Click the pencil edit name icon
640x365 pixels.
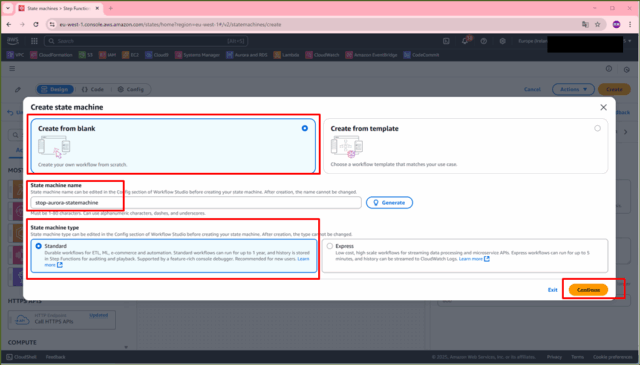(x=18, y=89)
